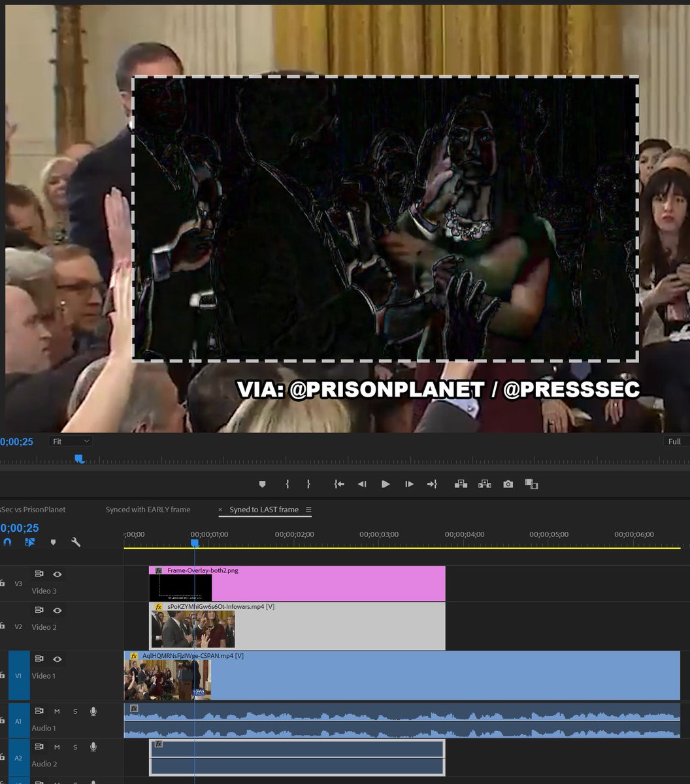Open the Comparison View button
The height and width of the screenshot is (784, 690).
531,484
